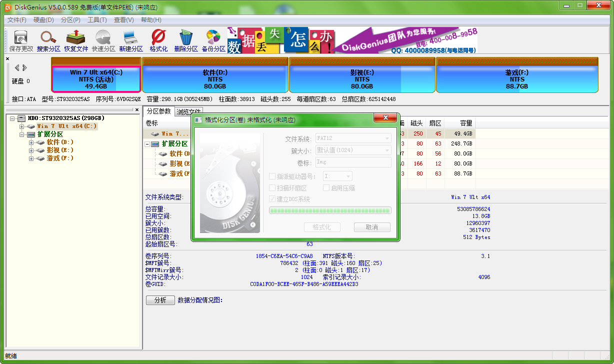Click the 就绪 status bar text
614x364 pixels.
coord(11,355)
